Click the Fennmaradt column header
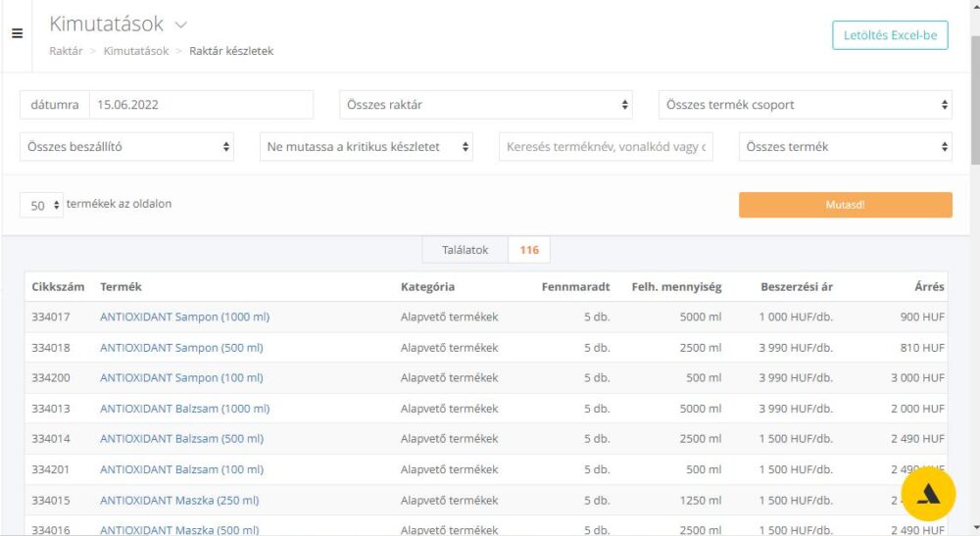 point(575,287)
